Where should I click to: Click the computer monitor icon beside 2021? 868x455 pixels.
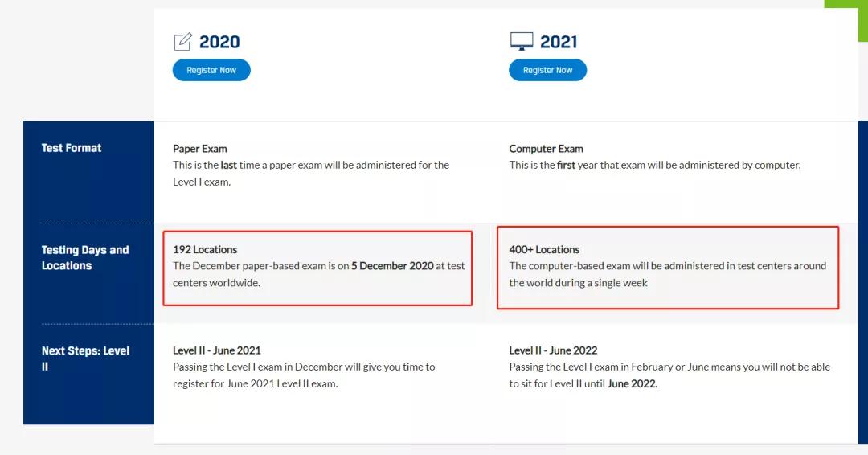[x=522, y=41]
